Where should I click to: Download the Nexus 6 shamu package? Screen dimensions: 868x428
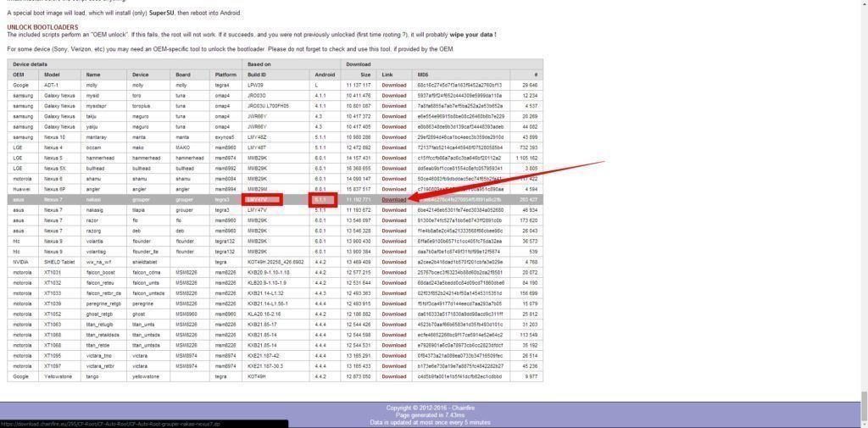393,179
